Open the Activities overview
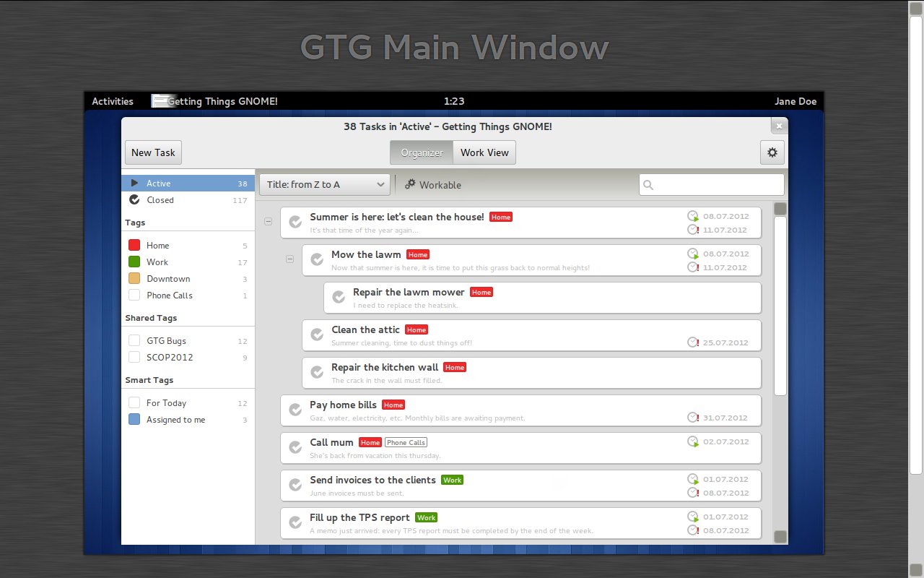Viewport: 924px width, 578px height. [113, 101]
